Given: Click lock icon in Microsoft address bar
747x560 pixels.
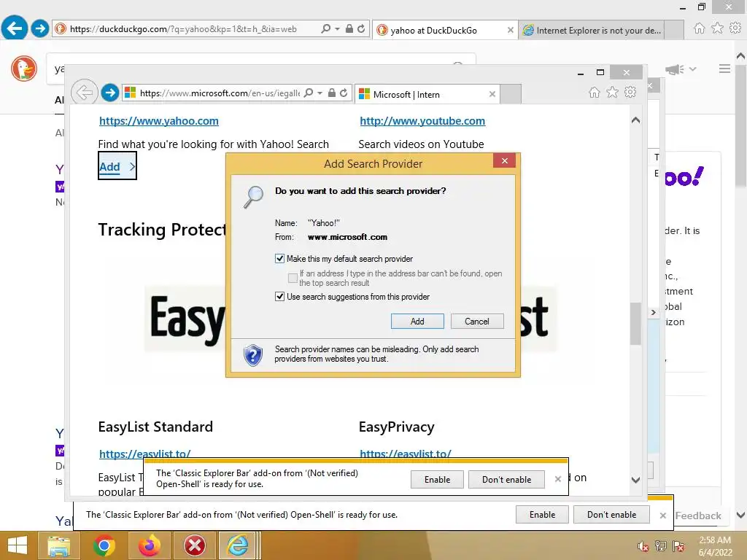Looking at the screenshot, I should (332, 93).
